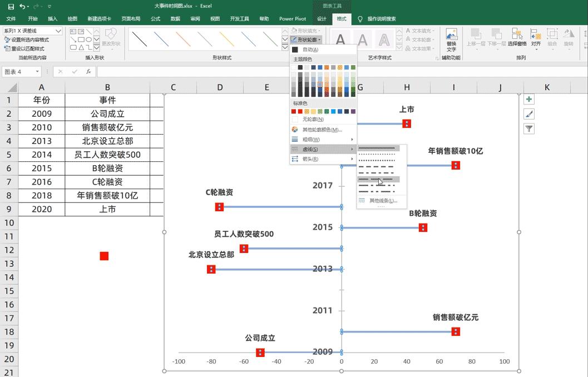588x377 pixels.
Task: Open the Chart Filters funnel icon
Action: click(528, 128)
